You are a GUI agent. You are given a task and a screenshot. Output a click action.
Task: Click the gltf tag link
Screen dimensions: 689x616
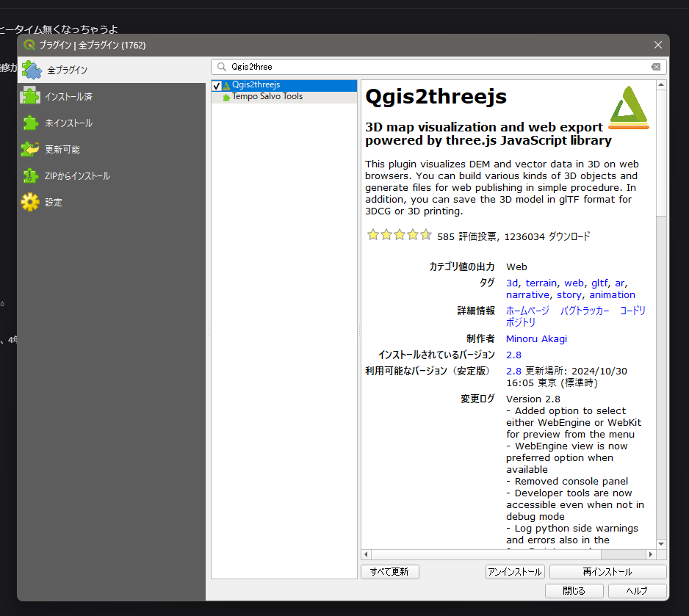pyautogui.click(x=600, y=283)
